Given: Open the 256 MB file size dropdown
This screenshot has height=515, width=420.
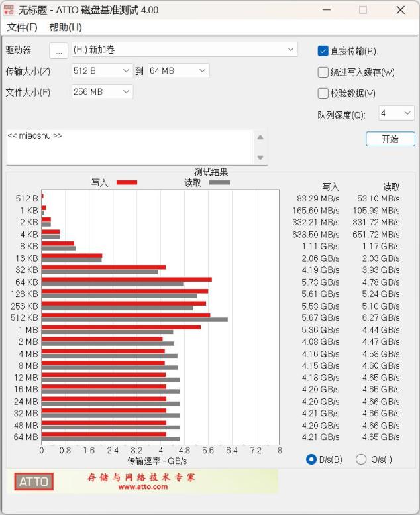Looking at the screenshot, I should click(102, 92).
